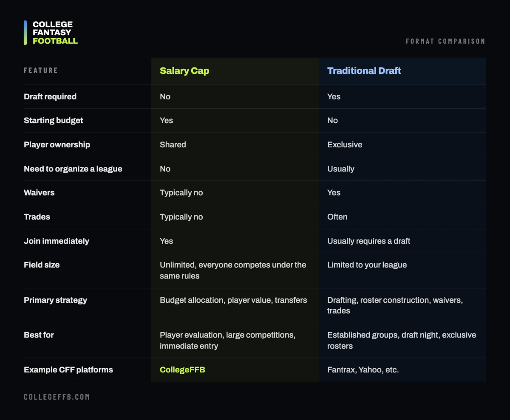Click the Primary strategy row label
Image resolution: width=510 pixels, height=420 pixels.
tap(55, 300)
